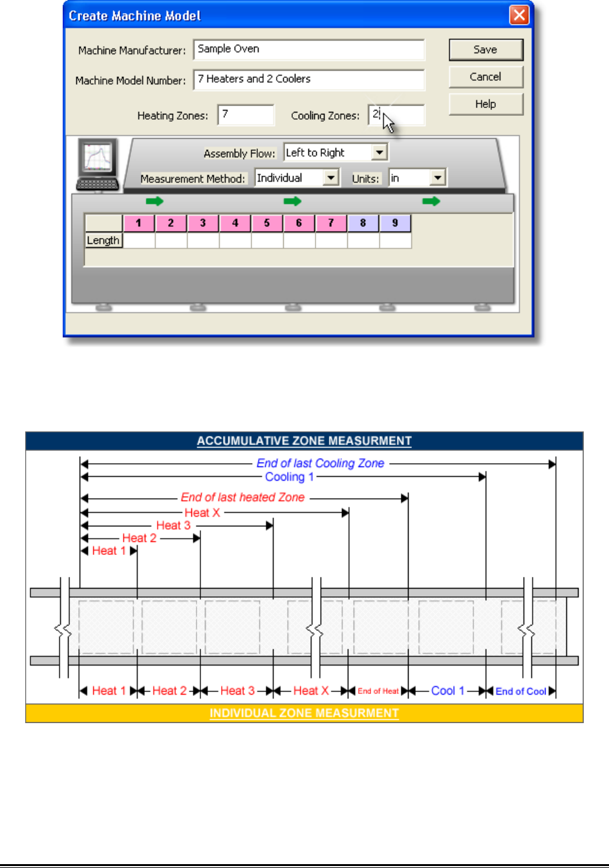
Task: Click Length cell under zone 4
Action: [x=235, y=241]
